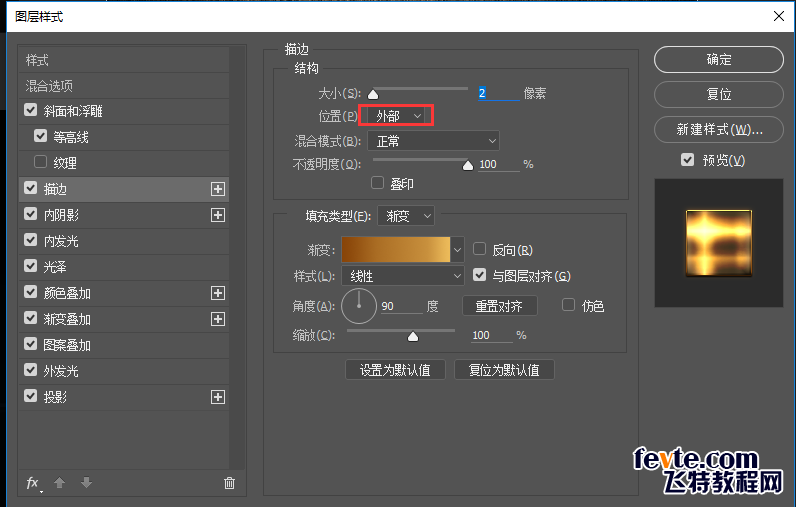
Task: Uncheck the 等高线 checkbox
Action: click(x=41, y=136)
